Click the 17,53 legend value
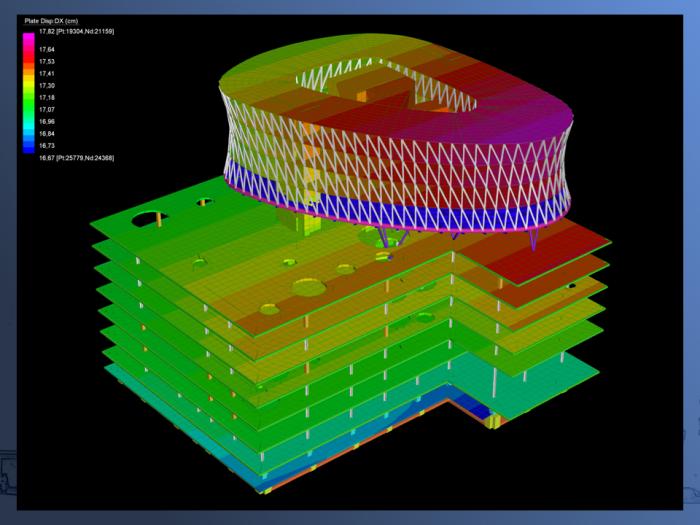 (x=47, y=61)
